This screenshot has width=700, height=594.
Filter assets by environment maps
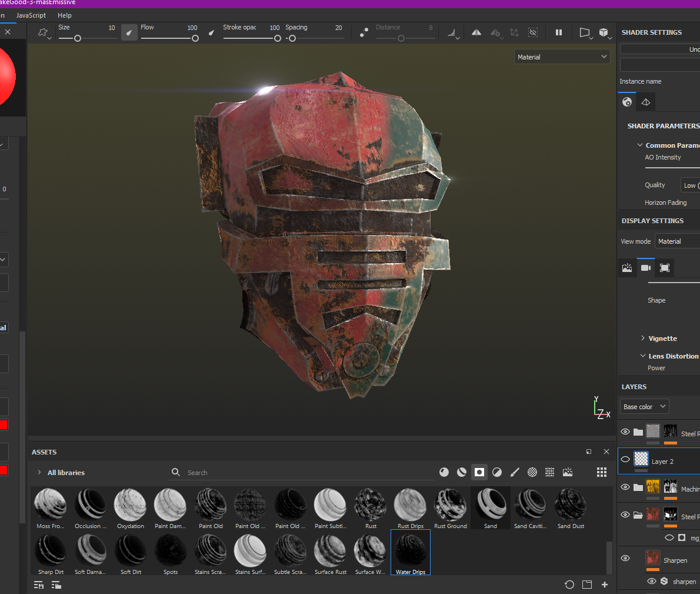568,472
